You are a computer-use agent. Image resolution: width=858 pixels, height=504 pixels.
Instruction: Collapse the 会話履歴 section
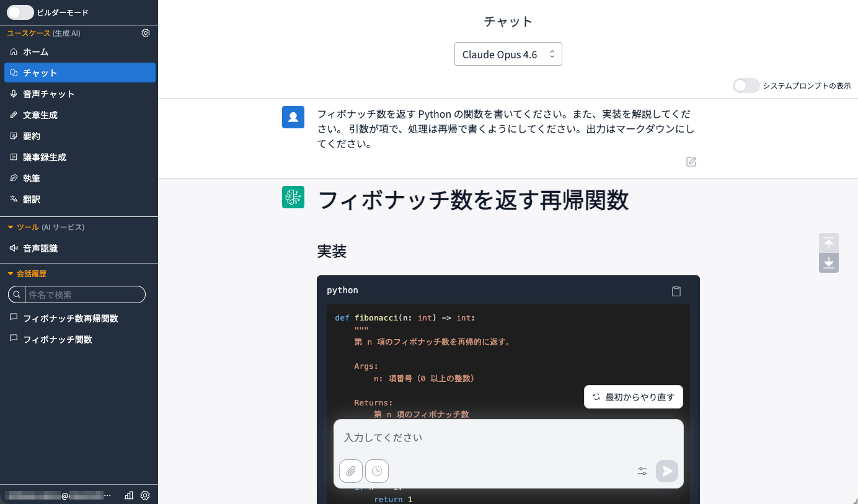coord(27,273)
